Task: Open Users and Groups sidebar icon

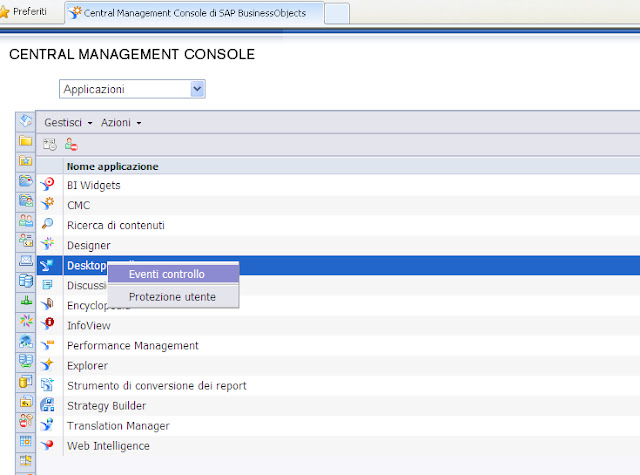Action: coord(26,220)
